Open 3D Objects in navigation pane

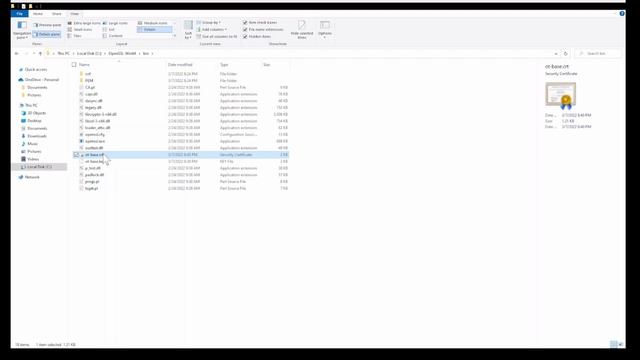[34, 113]
